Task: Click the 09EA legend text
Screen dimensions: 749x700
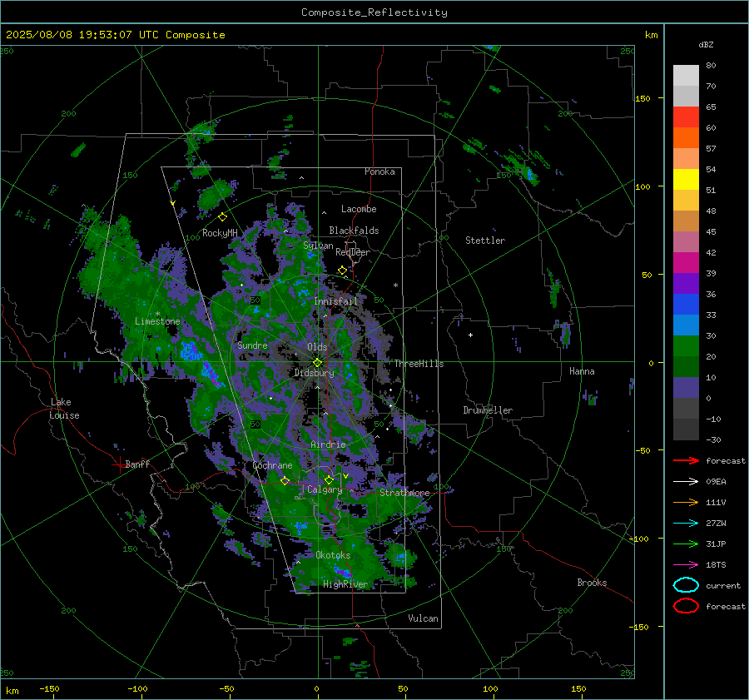Action: [716, 482]
